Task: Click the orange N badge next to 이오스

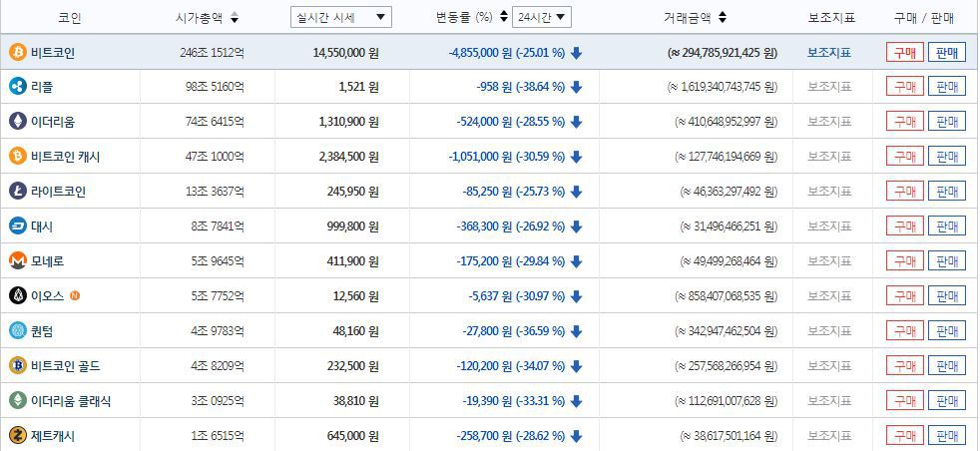Action: tap(75, 295)
